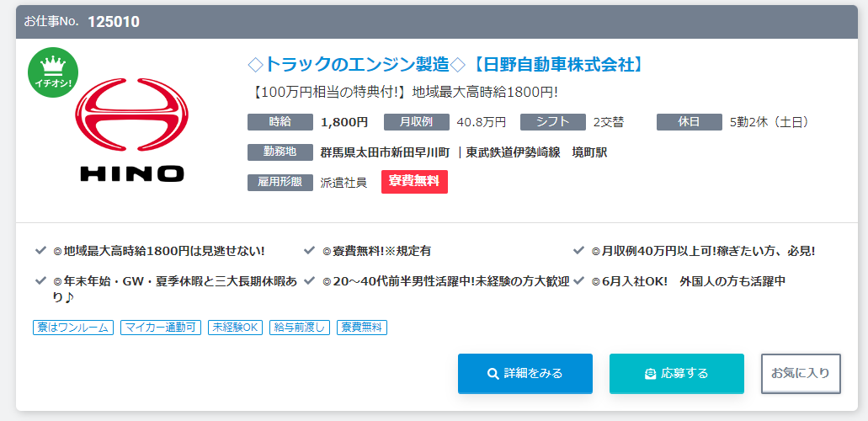Select the 寮はワンルーム tag

[x=73, y=328]
